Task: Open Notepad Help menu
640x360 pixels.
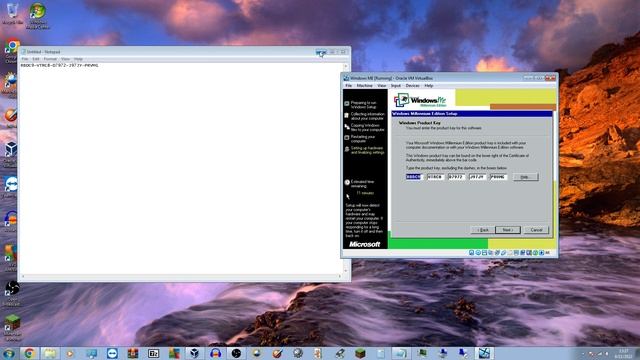Action: coord(78,59)
